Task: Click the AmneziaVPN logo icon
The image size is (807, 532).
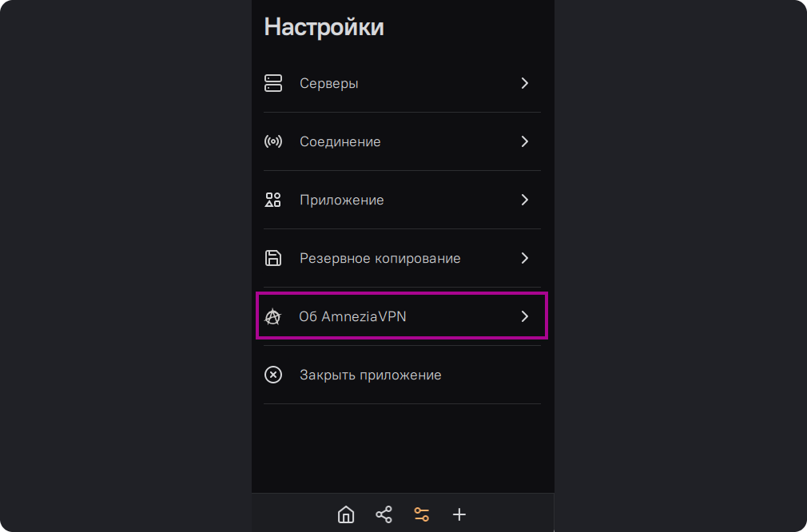Action: pyautogui.click(x=273, y=317)
